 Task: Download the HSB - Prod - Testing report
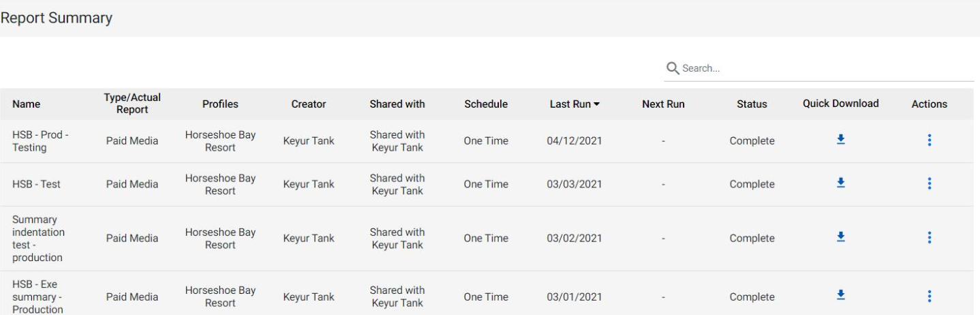coord(840,139)
